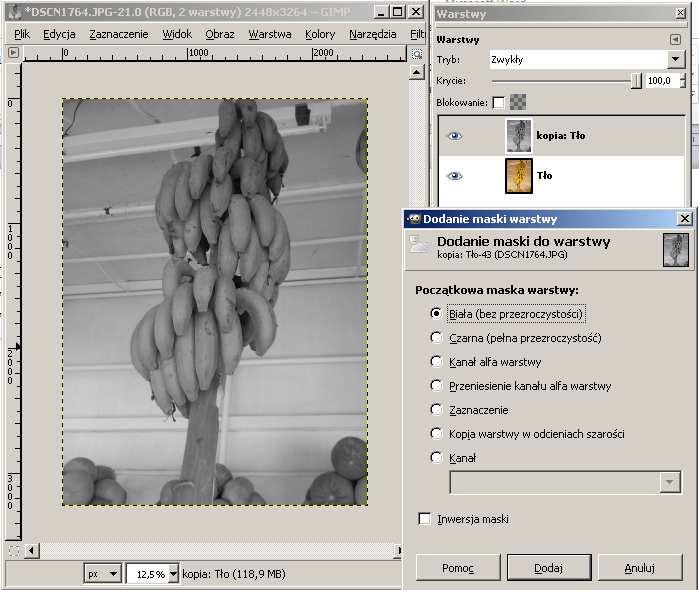Click the banana image on the canvas
Viewport: 699px width, 590px height.
pos(215,302)
